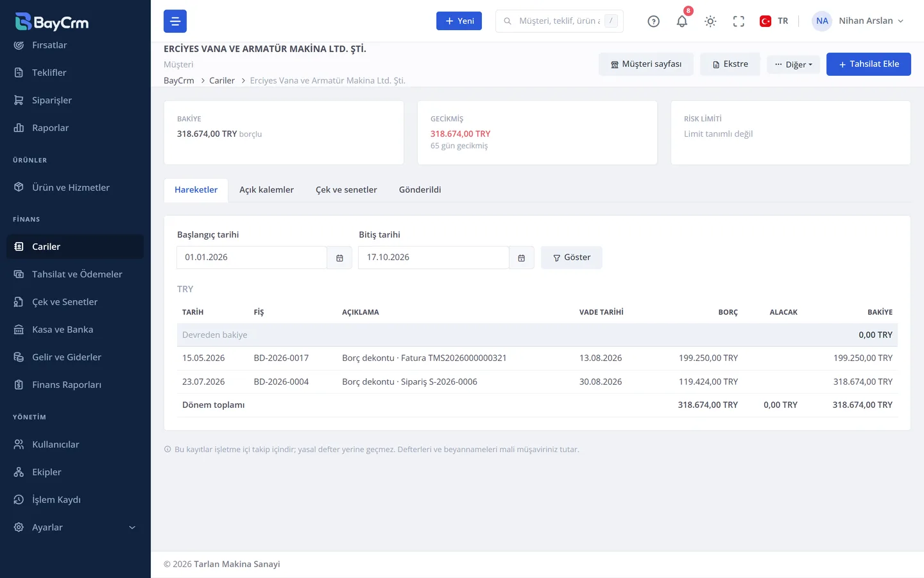Image resolution: width=924 pixels, height=578 pixels.
Task: Open the help question mark icon
Action: [653, 21]
